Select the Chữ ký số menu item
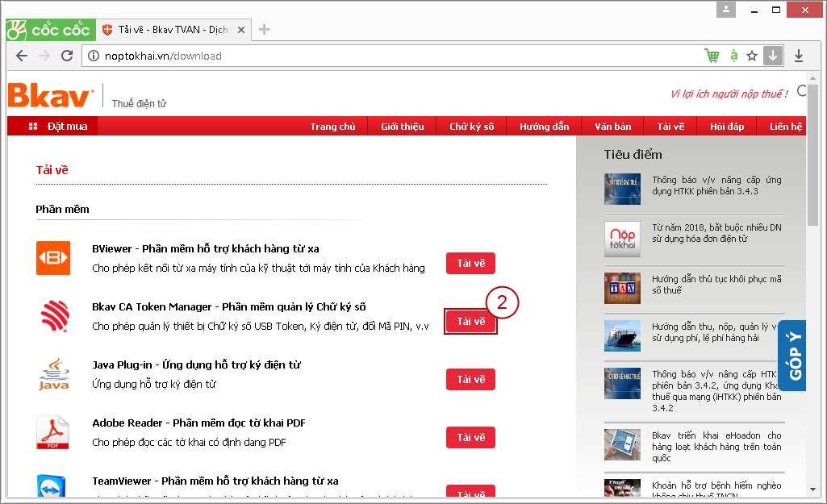827x504 pixels. pyautogui.click(x=471, y=127)
